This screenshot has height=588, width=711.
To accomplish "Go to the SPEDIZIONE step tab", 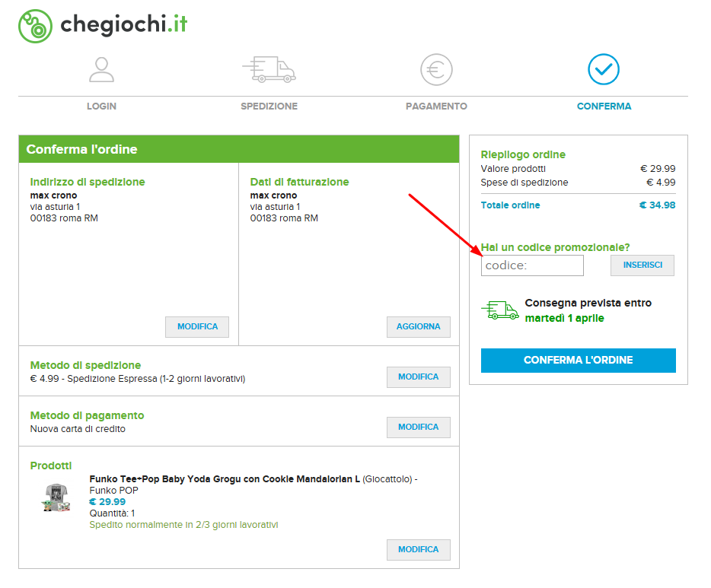I will 269,106.
